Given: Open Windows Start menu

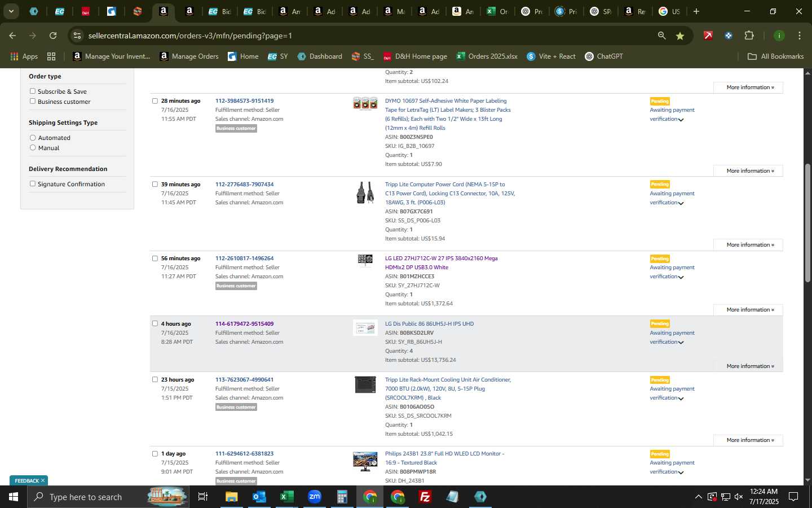Looking at the screenshot, I should coord(13,497).
